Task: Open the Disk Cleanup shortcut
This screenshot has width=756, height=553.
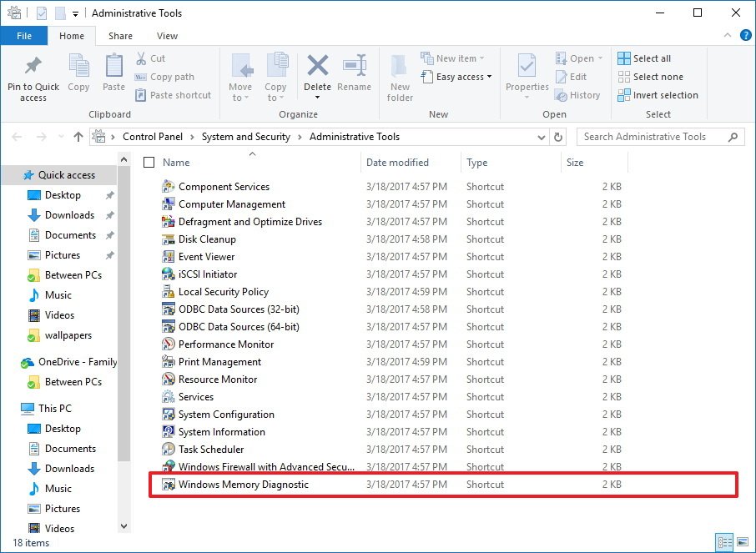Action: (x=206, y=239)
